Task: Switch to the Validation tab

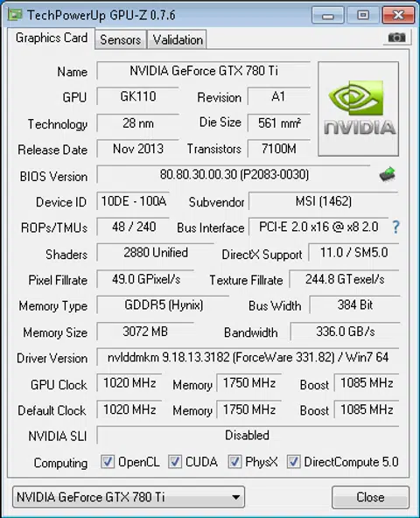Action: 178,39
